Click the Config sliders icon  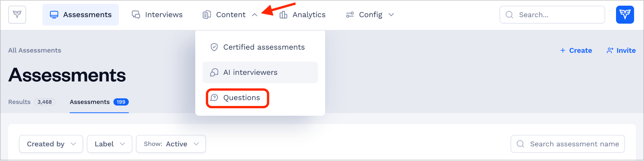point(350,15)
